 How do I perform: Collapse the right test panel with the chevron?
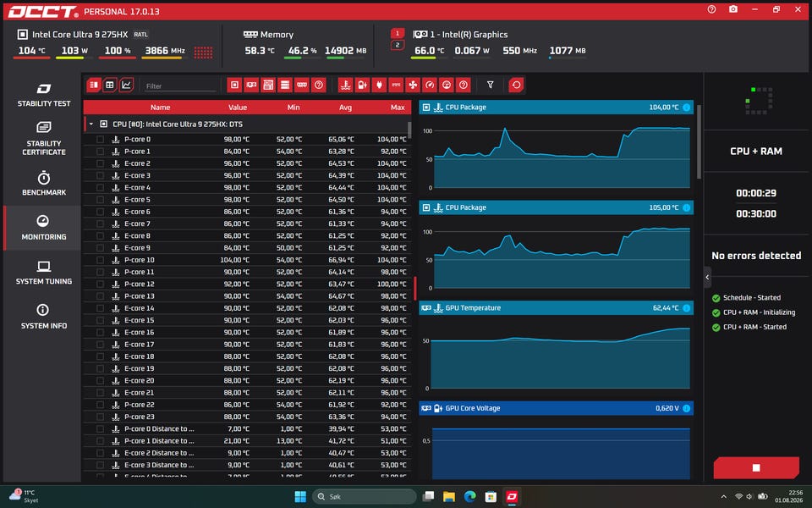pos(707,277)
